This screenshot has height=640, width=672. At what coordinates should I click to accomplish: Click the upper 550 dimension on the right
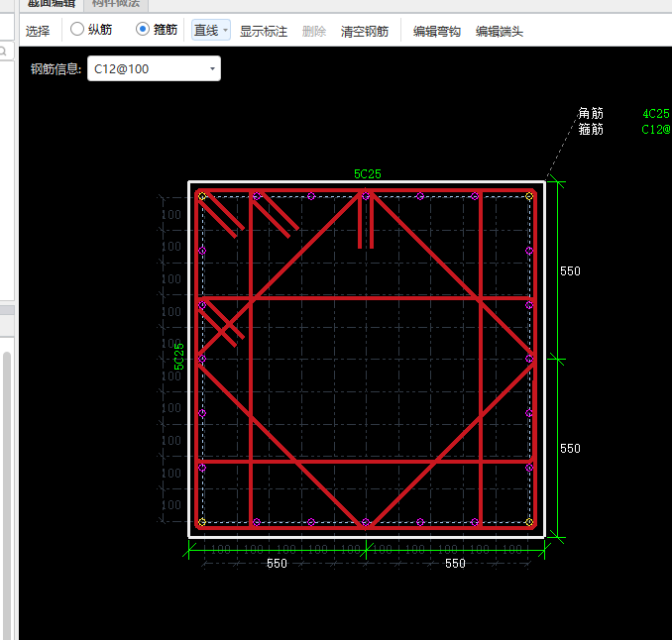[570, 271]
